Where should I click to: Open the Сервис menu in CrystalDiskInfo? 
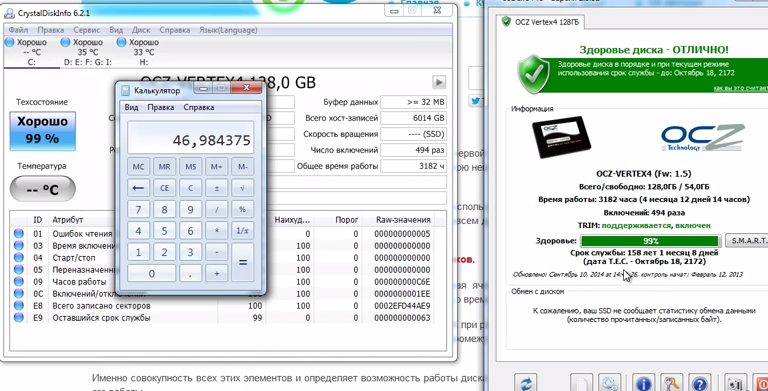pyautogui.click(x=87, y=30)
